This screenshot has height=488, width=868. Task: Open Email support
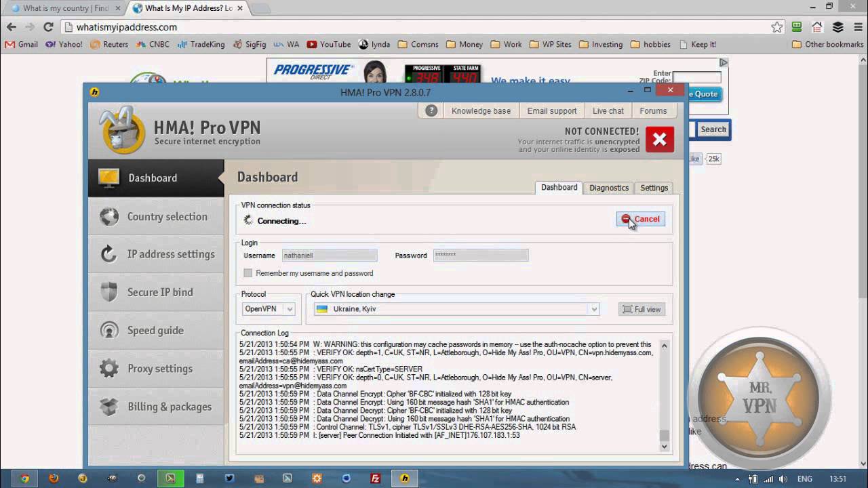click(x=552, y=110)
